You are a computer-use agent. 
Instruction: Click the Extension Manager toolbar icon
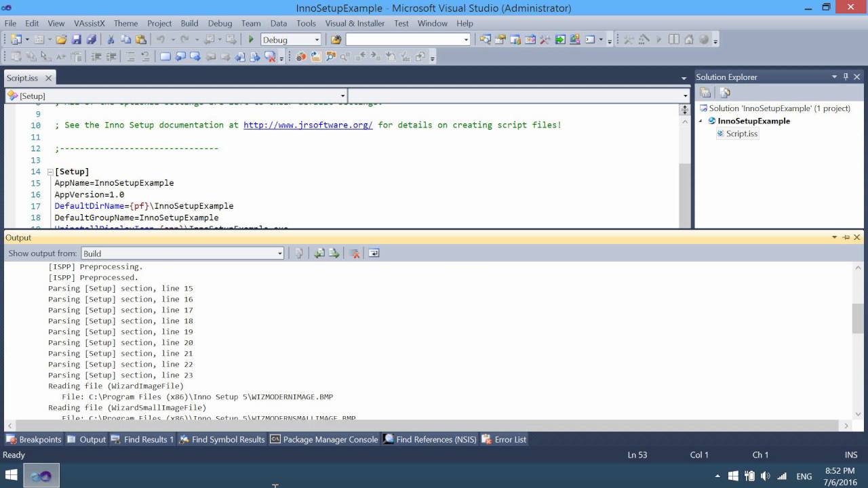pos(575,39)
